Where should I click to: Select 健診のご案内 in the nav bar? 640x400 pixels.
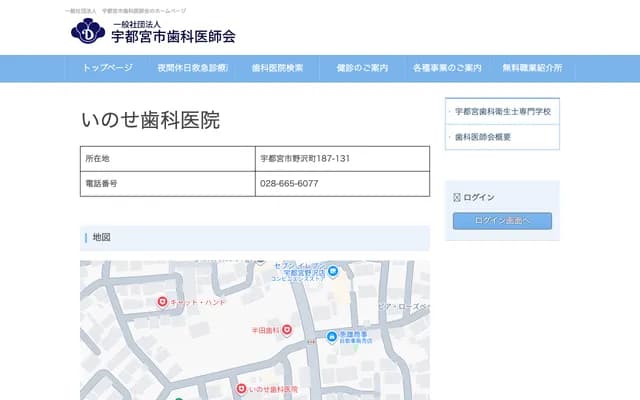[x=362, y=68]
